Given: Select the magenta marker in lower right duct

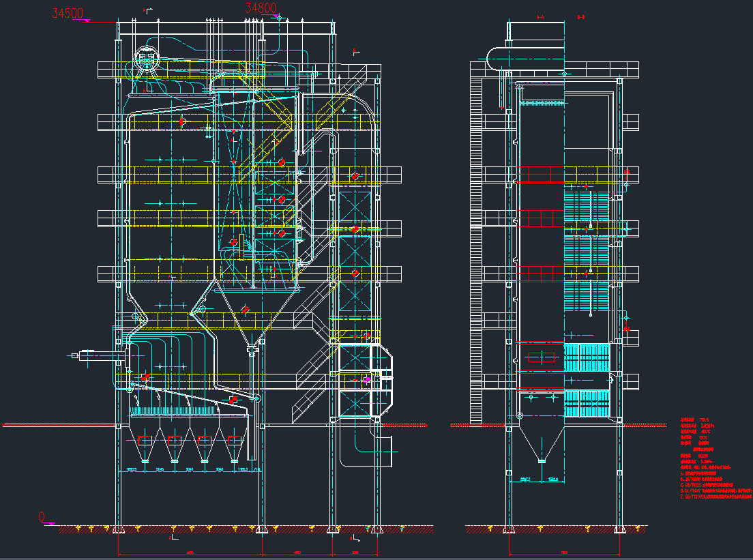Looking at the screenshot, I should [367, 380].
